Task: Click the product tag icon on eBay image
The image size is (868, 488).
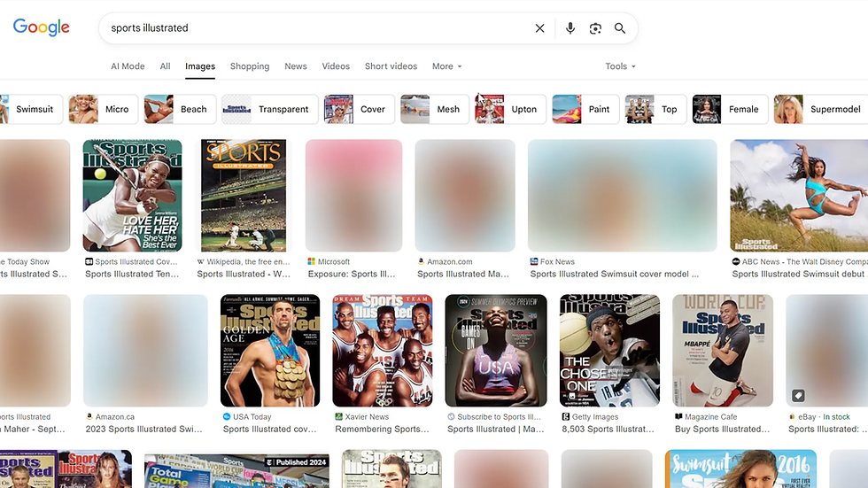Action: [798, 396]
